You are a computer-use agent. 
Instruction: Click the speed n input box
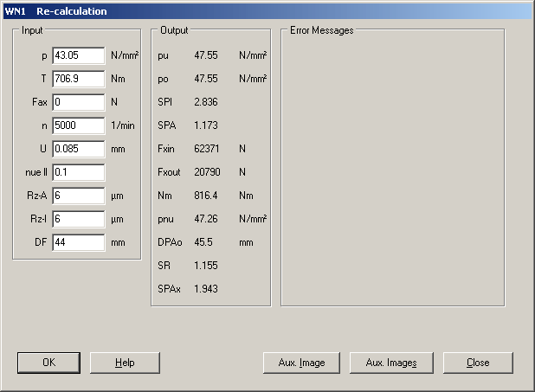tap(78, 125)
